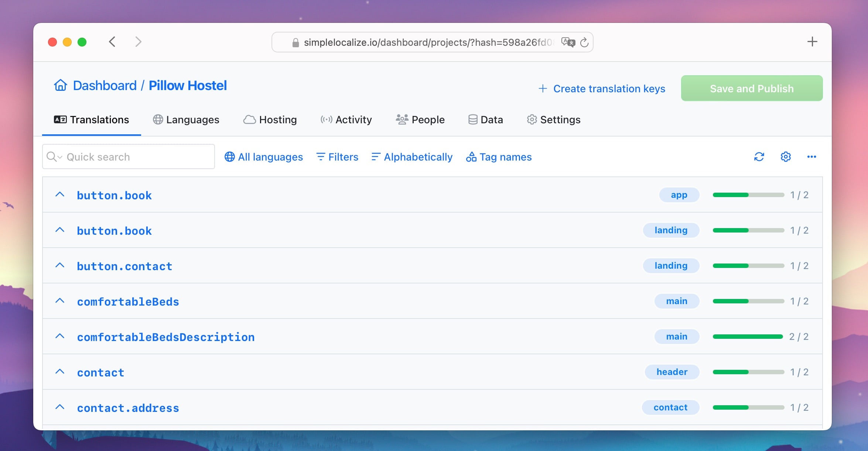868x451 pixels.
Task: Open the Settings tab
Action: tap(554, 120)
